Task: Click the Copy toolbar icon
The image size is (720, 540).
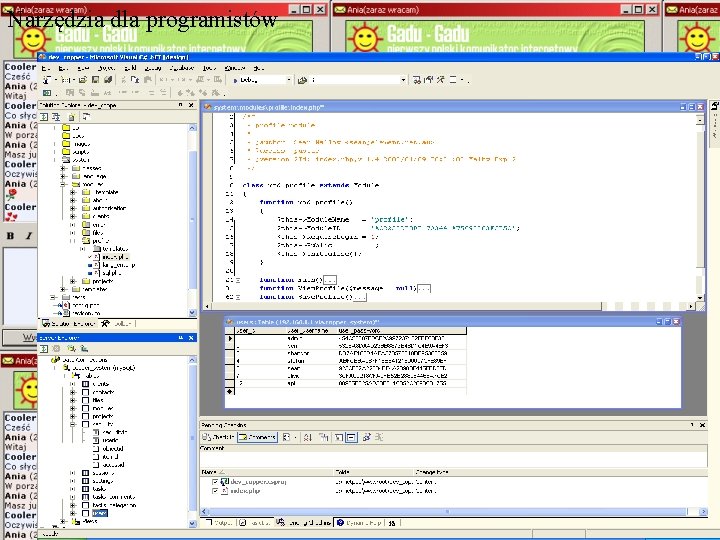Action: point(135,80)
